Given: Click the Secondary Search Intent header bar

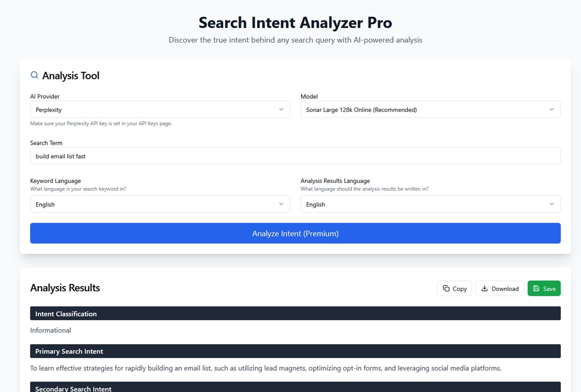Looking at the screenshot, I should (295, 387).
